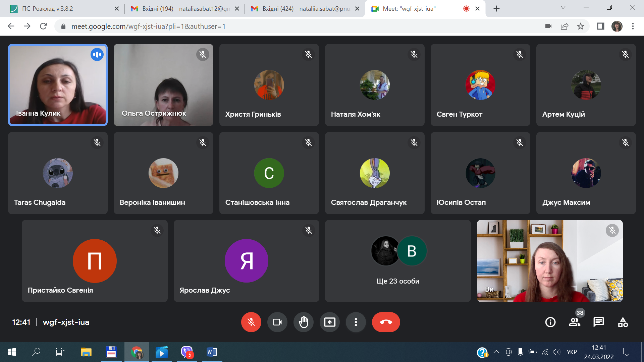Viewport: 644px width, 362px height.
Task: Bookmark this page with star icon
Action: pos(581,26)
